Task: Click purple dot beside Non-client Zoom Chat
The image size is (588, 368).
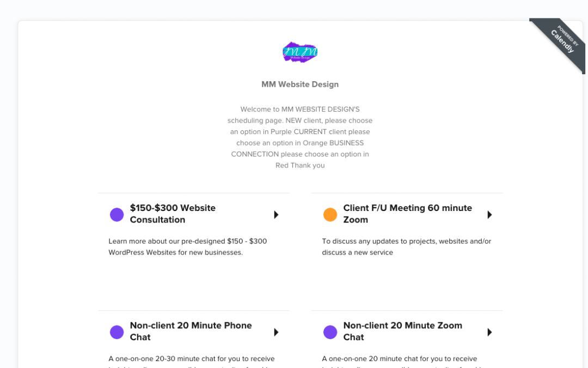Action: (330, 332)
